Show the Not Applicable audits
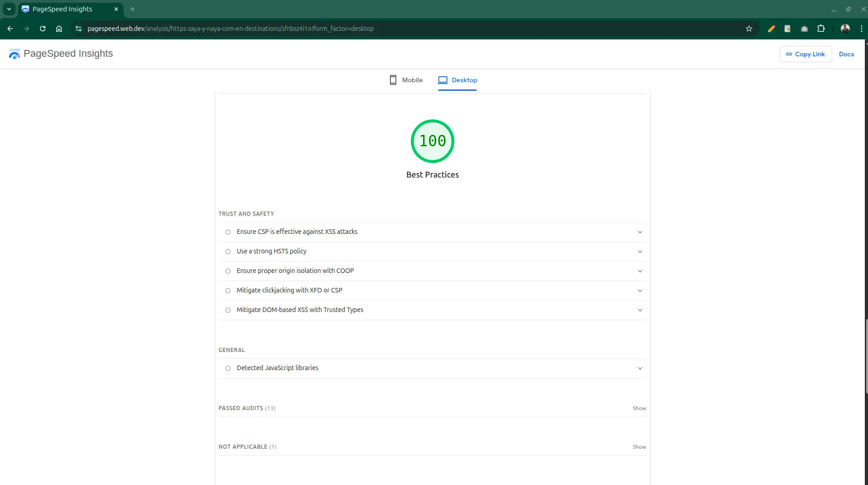 click(x=639, y=447)
